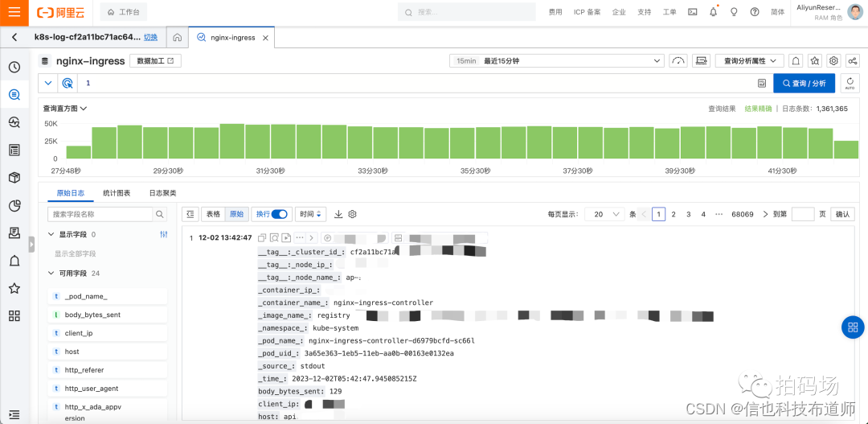This screenshot has width=868, height=424.
Task: Collapse the 显示字段 section
Action: pos(51,234)
